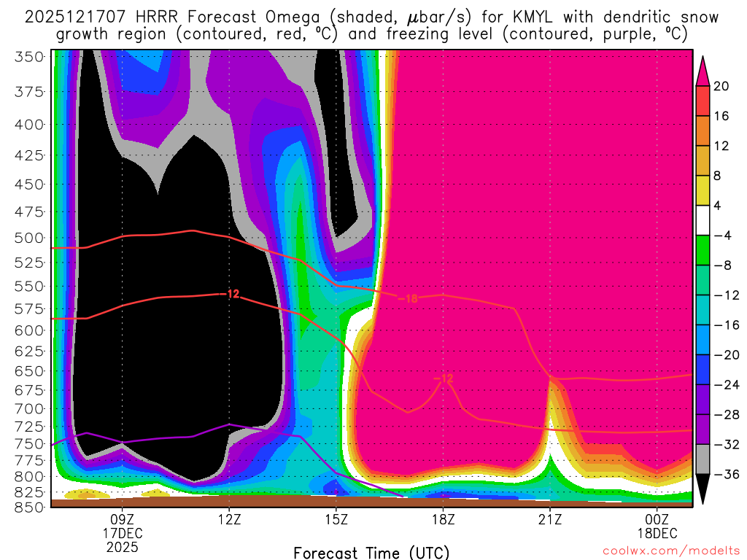
Task: Click the -12 contour label over the black region
Action: coord(230,294)
